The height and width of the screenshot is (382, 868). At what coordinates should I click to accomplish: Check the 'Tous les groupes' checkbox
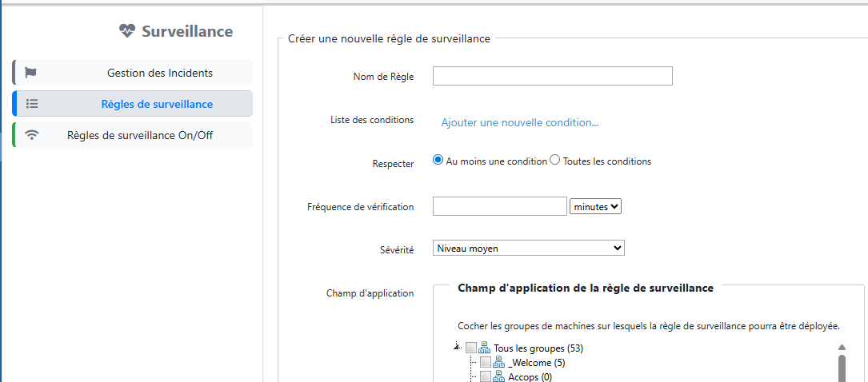coord(471,348)
